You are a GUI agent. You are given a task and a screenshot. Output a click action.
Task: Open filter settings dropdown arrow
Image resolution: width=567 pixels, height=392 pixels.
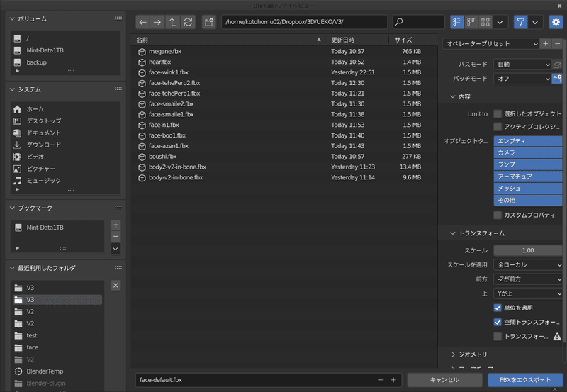tap(535, 22)
